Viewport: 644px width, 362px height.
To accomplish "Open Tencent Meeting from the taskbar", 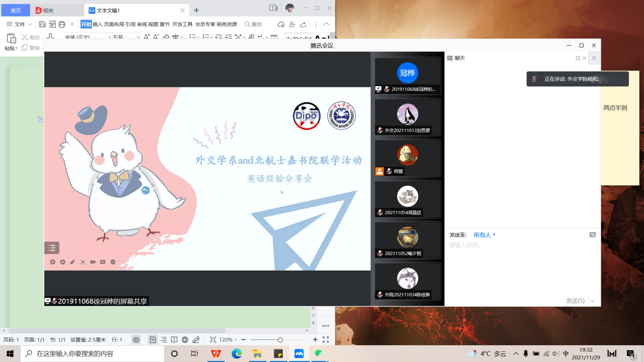I will (299, 353).
